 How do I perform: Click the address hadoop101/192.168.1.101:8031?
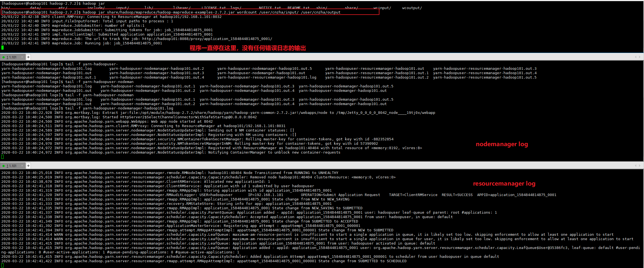pyautogui.click(x=254, y=126)
